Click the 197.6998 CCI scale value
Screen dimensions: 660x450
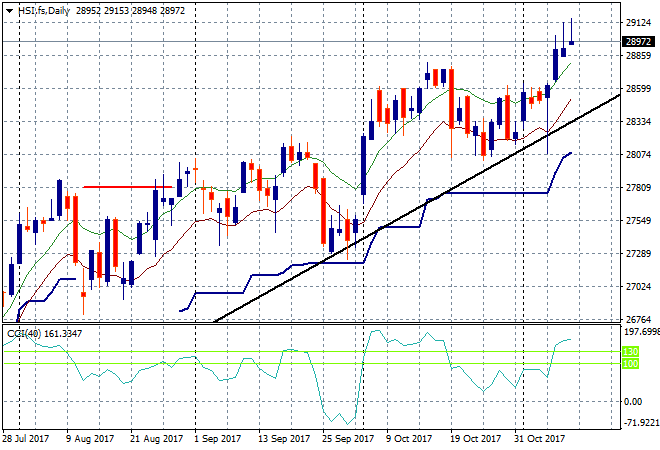641,332
